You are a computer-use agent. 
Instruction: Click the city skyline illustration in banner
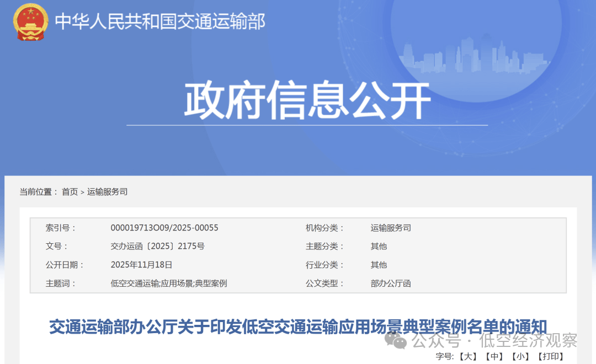click(475, 55)
